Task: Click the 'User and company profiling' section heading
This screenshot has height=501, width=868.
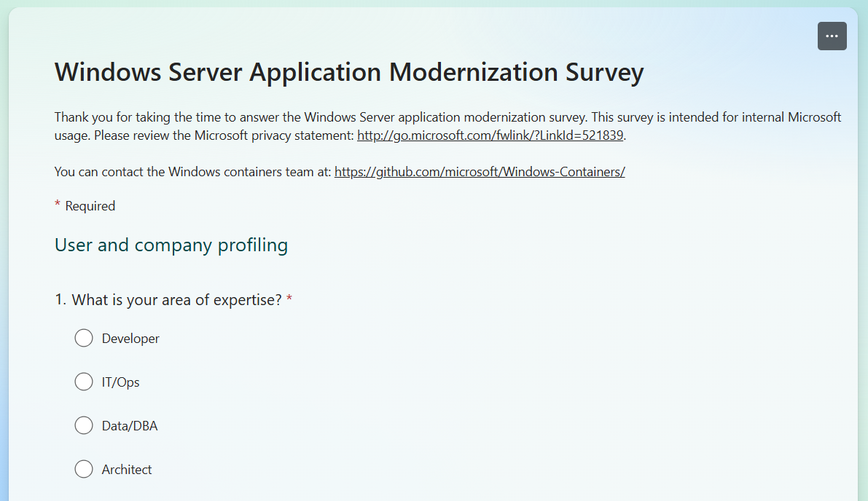Action: coord(171,245)
